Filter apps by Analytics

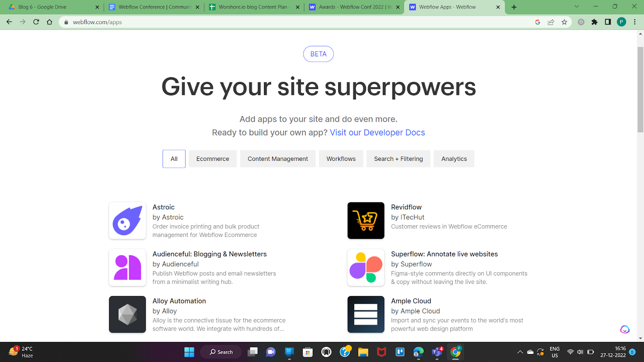pyautogui.click(x=454, y=159)
